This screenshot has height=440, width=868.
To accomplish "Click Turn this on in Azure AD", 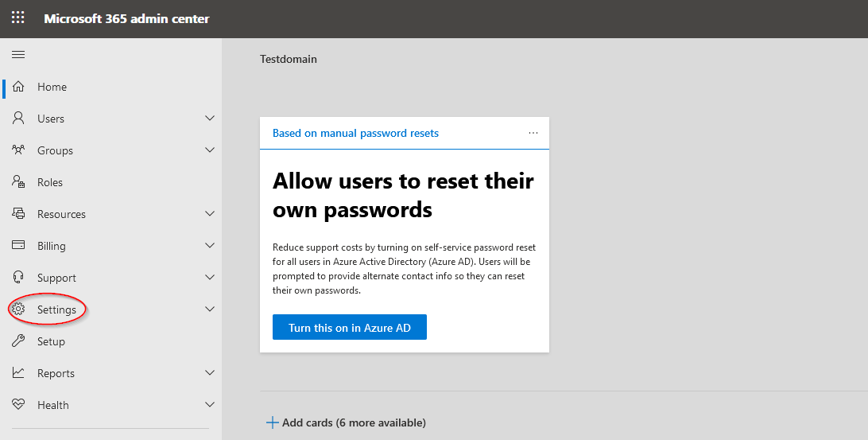I will (350, 328).
